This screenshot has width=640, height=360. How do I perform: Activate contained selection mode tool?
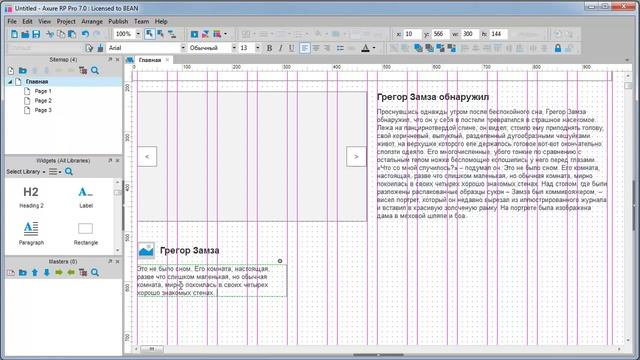click(160, 34)
